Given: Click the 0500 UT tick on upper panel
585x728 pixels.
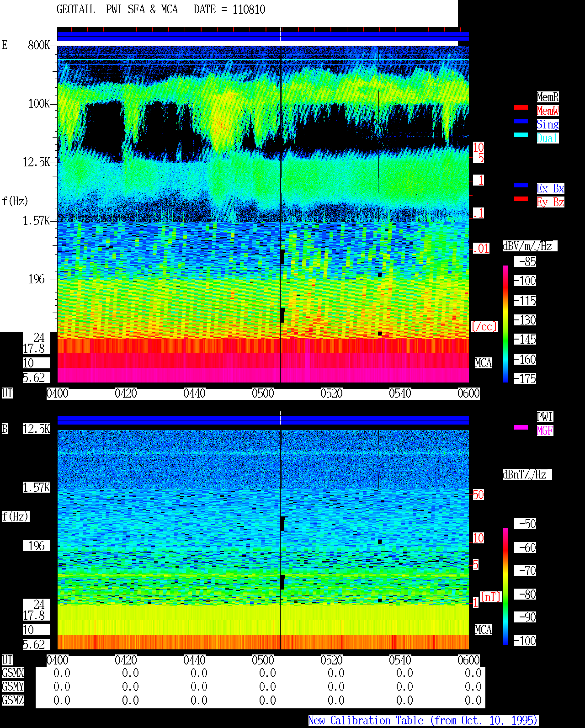Looking at the screenshot, I should [263, 393].
